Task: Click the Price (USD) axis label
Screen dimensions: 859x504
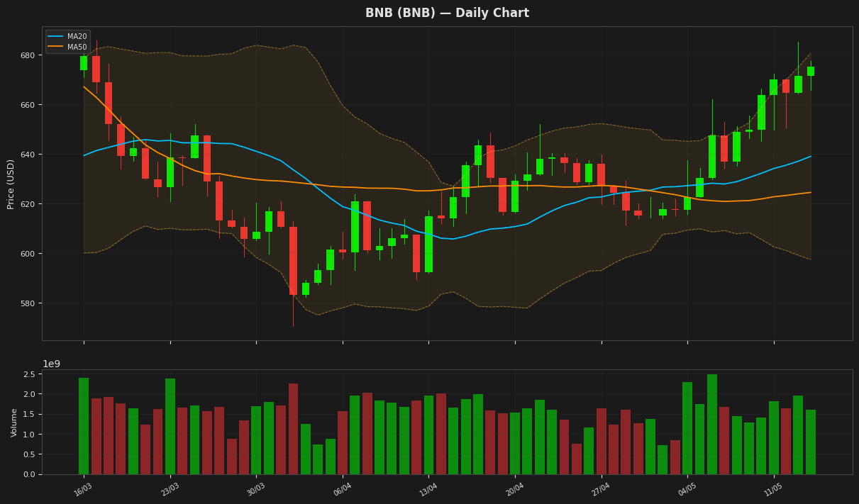Action: (11, 184)
